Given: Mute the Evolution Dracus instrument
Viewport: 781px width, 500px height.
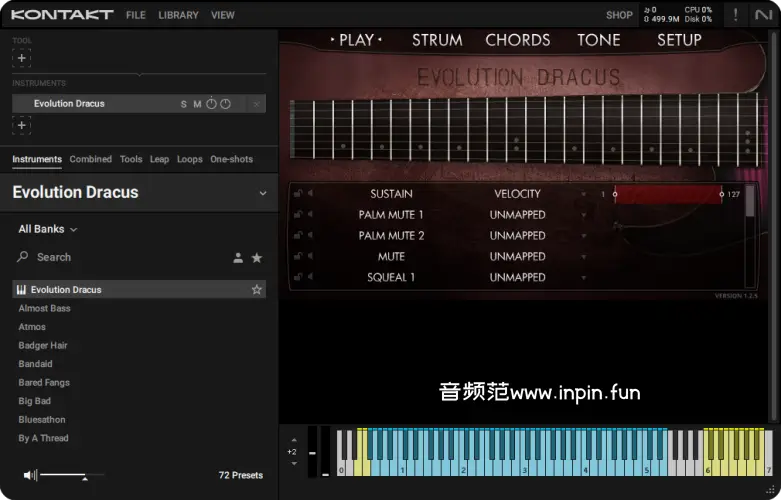Looking at the screenshot, I should (x=197, y=104).
